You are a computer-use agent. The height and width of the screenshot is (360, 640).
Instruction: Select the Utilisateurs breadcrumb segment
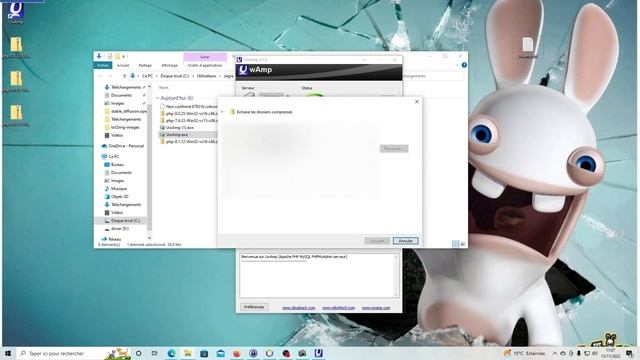[x=207, y=76]
